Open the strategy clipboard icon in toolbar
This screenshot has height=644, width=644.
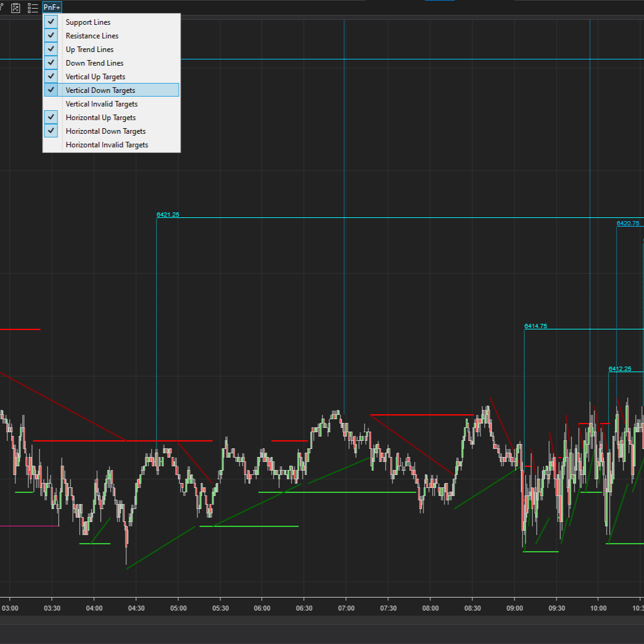pyautogui.click(x=16, y=7)
